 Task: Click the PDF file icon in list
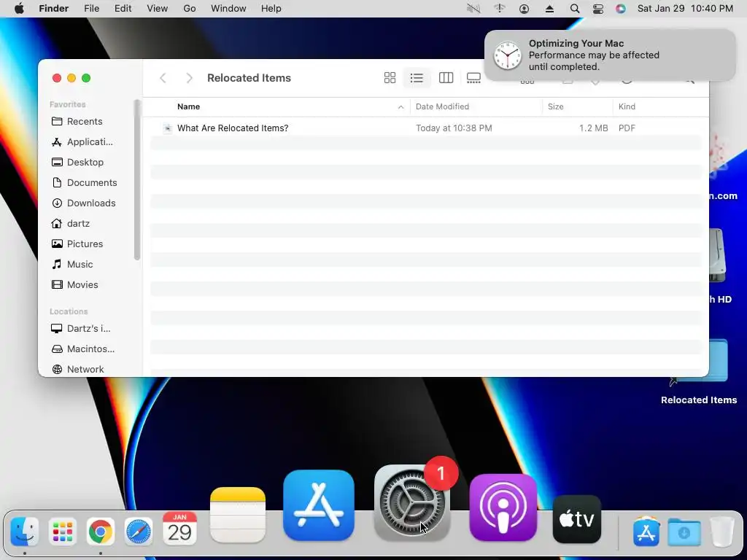(x=167, y=128)
